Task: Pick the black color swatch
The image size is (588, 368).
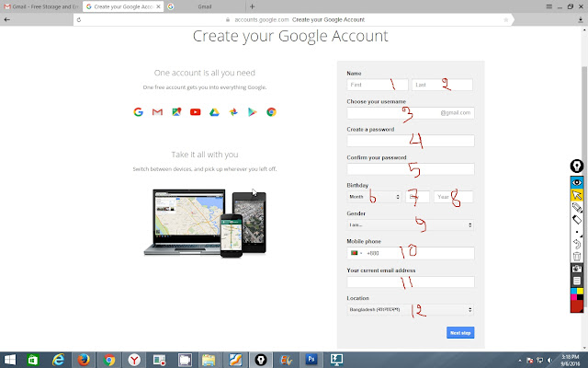Action: [x=580, y=297]
